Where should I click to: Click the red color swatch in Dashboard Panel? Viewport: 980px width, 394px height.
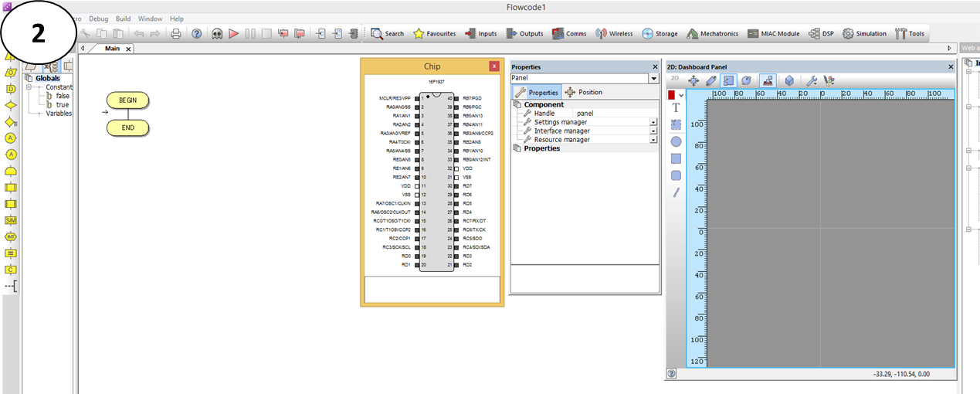pos(672,94)
